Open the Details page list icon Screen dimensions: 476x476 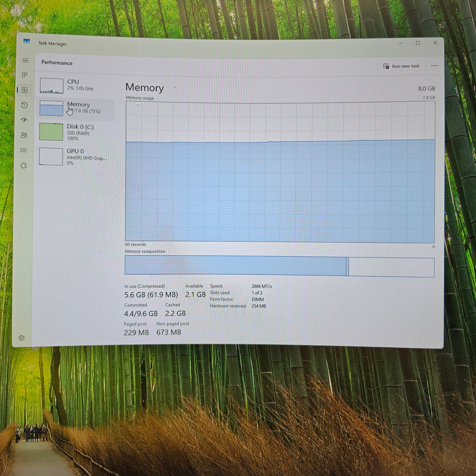coord(24,150)
